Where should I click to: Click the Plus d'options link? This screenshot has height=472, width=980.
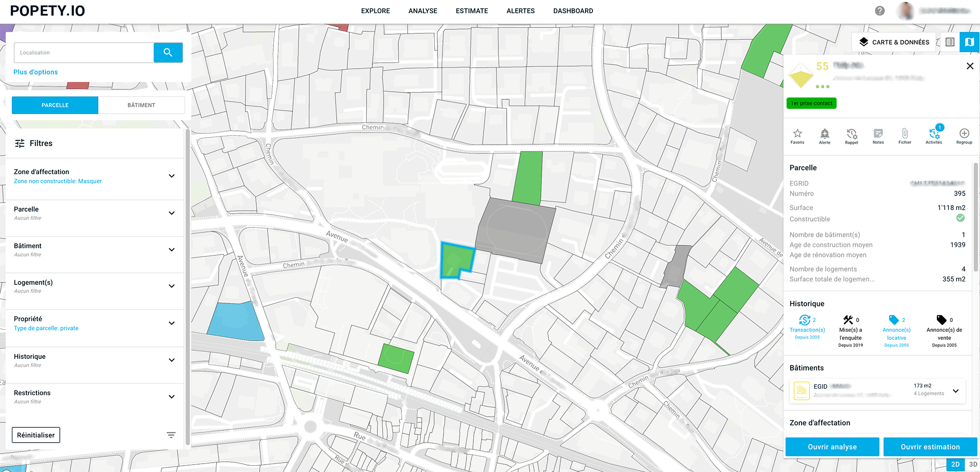(36, 72)
